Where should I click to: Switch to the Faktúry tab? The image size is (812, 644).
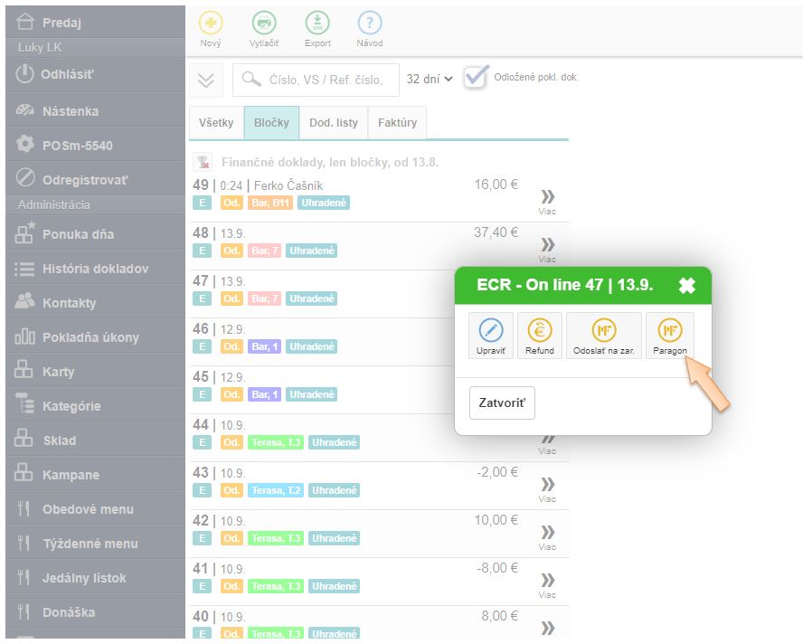point(397,123)
